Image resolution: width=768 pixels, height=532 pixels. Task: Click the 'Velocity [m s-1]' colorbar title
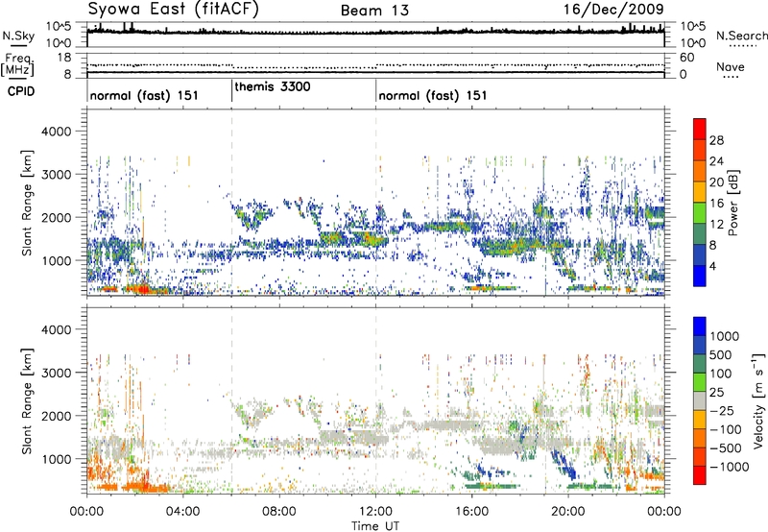coord(758,400)
